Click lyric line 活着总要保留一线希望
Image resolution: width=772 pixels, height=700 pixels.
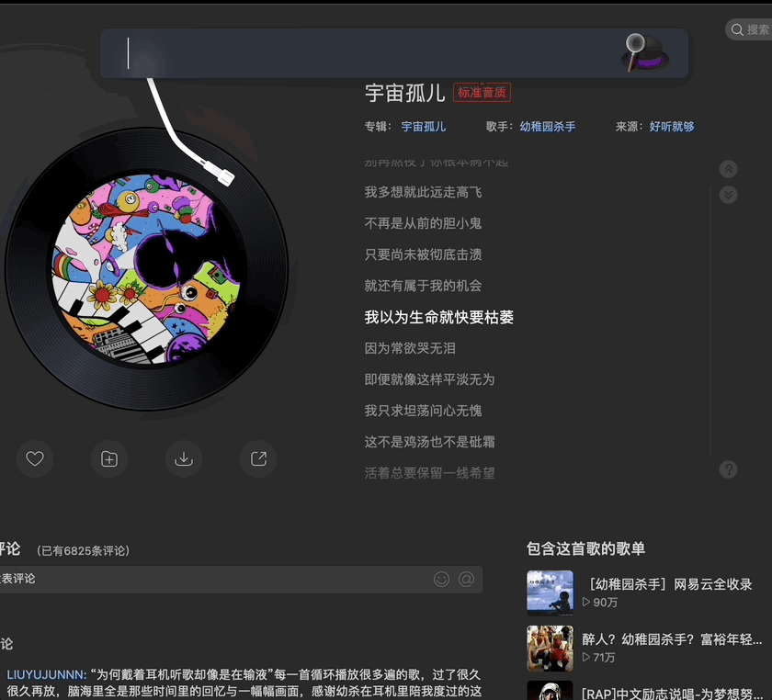(x=429, y=474)
